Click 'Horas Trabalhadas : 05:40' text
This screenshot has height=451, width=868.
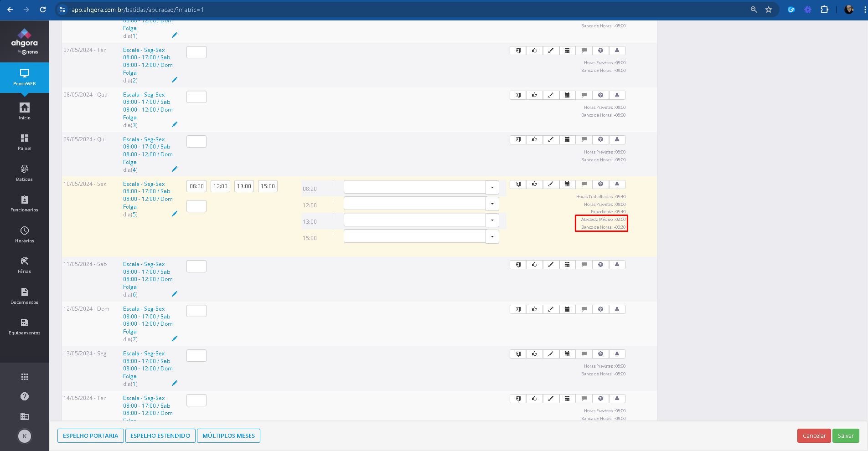pos(601,197)
